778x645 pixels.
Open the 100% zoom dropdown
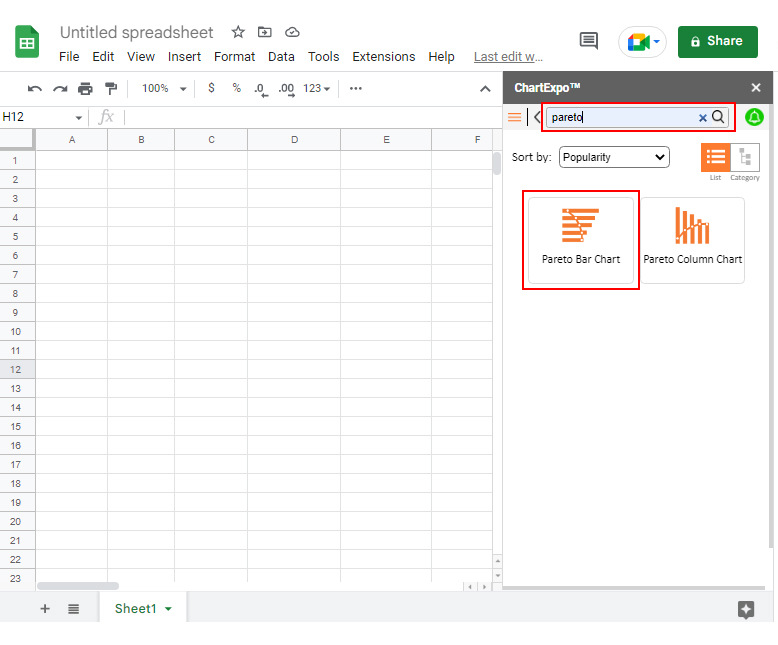[x=164, y=89]
